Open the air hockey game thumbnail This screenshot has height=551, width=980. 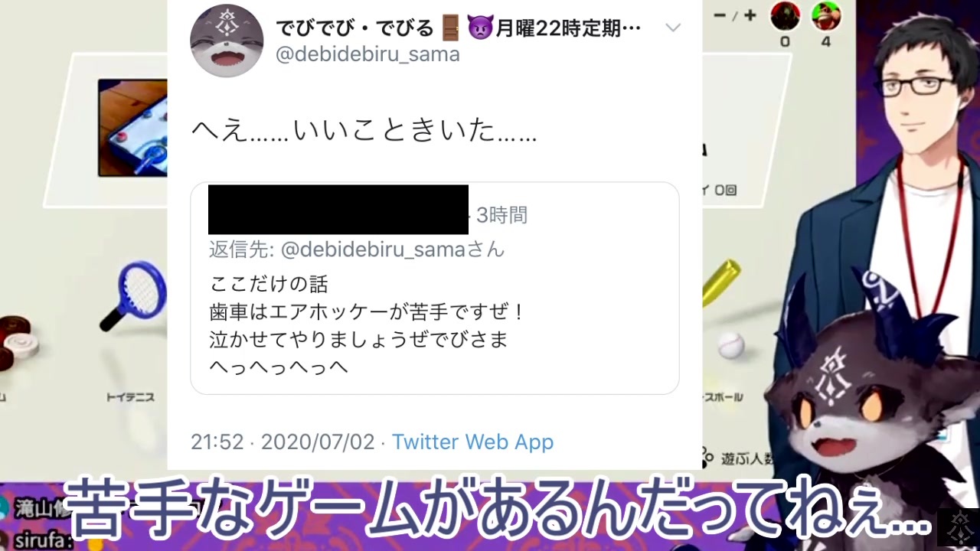[132, 128]
